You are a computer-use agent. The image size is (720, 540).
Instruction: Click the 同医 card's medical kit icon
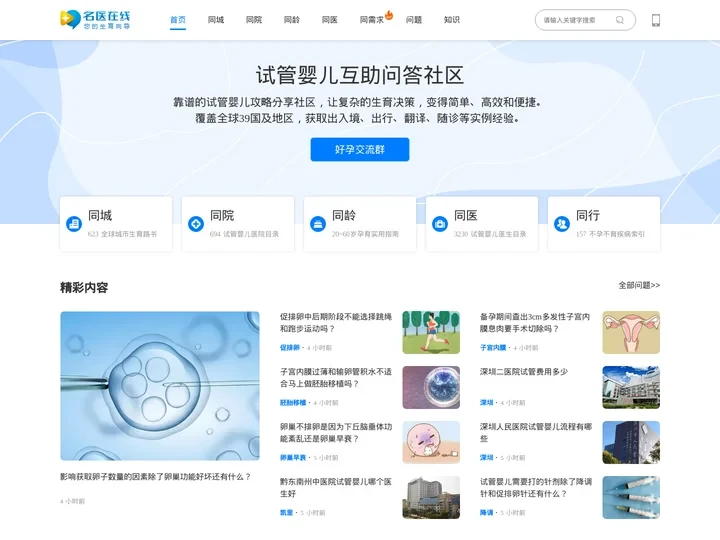pos(440,224)
